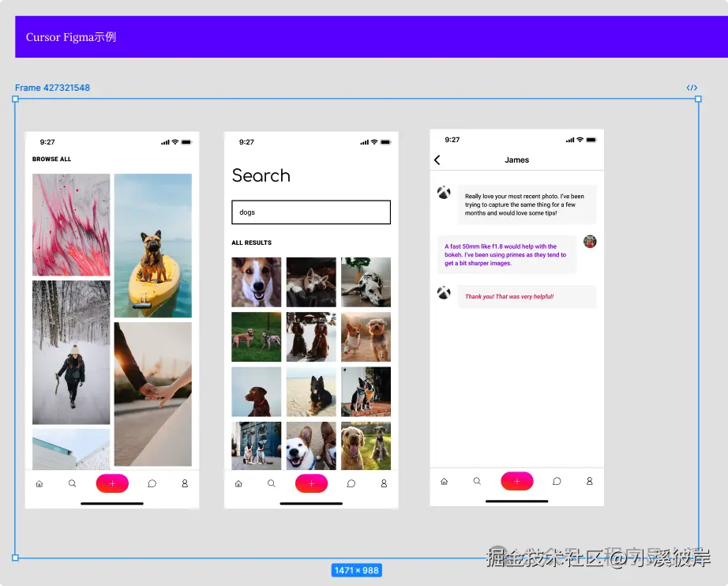Tap profile icon in James chat screen
The height and width of the screenshot is (586, 728).
(x=590, y=481)
